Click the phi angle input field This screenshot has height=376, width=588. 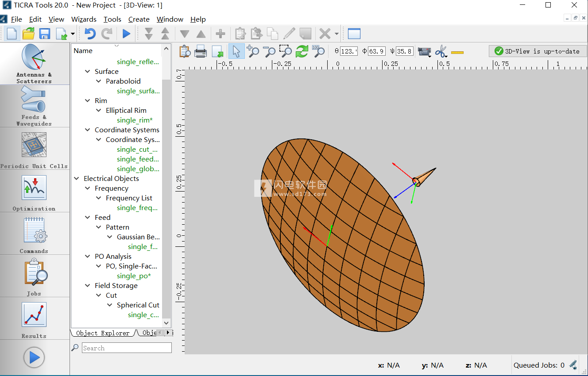point(377,51)
